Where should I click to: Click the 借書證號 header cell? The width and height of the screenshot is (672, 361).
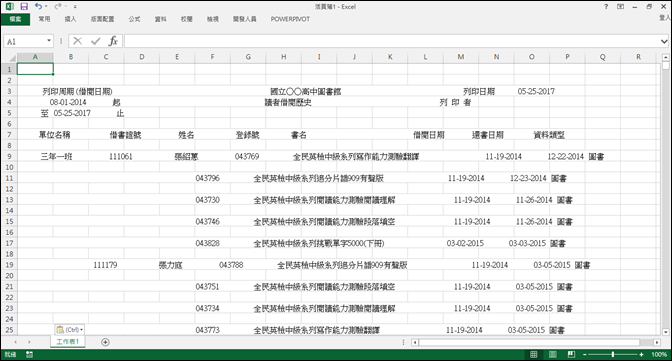(125, 135)
